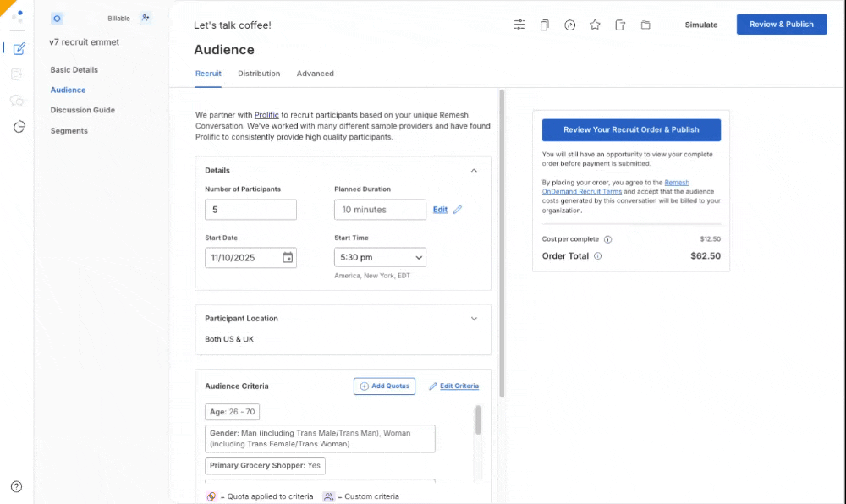The width and height of the screenshot is (846, 504).
Task: Open the edit pencil icon in left rail
Action: click(19, 48)
